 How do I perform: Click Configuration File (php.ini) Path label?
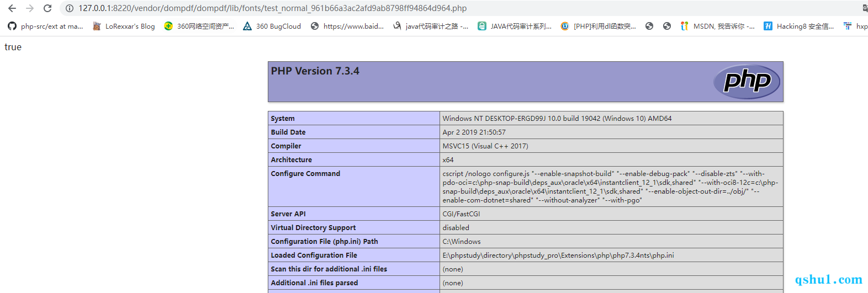tap(324, 241)
